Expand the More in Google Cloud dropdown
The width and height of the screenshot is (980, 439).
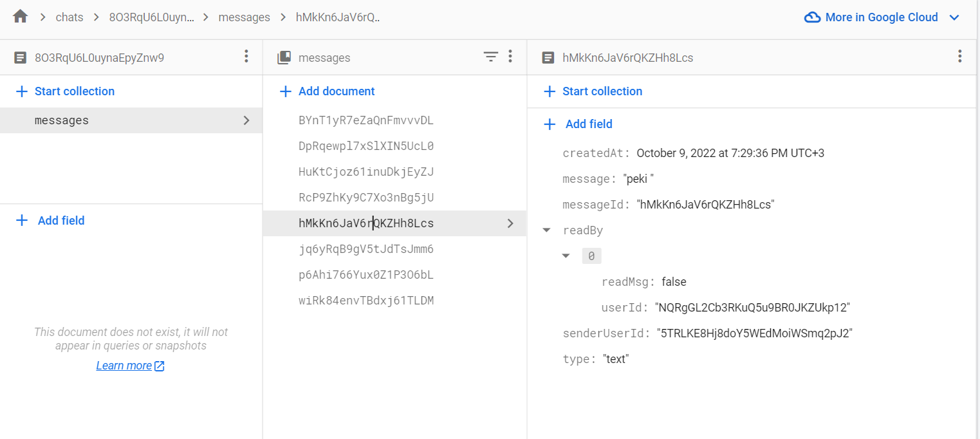coord(955,17)
